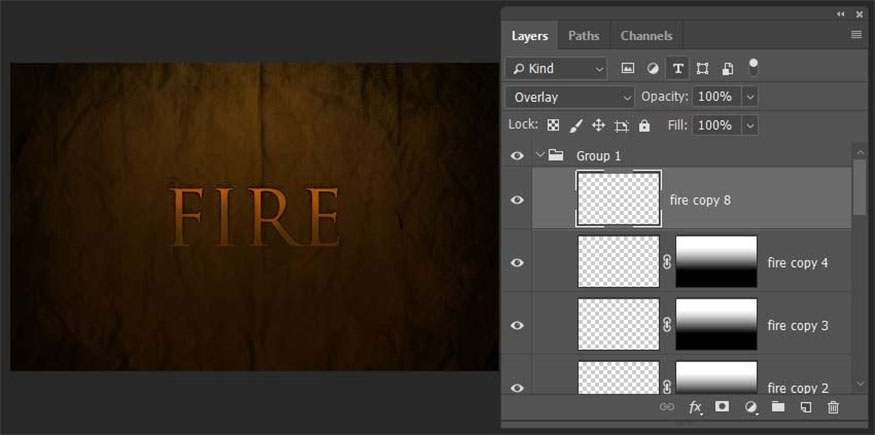The height and width of the screenshot is (435, 875).
Task: Click lock transparent pixels icon
Action: (553, 126)
